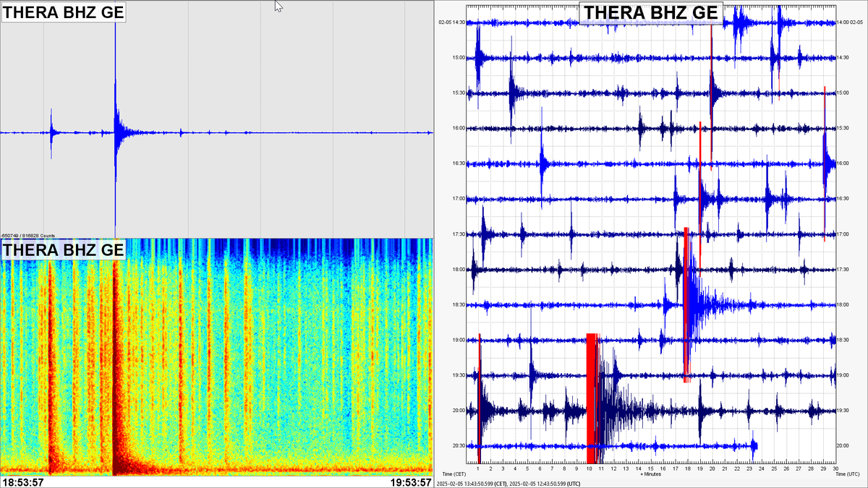
Task: Select the 16:30 CET row label
Action: tap(459, 163)
